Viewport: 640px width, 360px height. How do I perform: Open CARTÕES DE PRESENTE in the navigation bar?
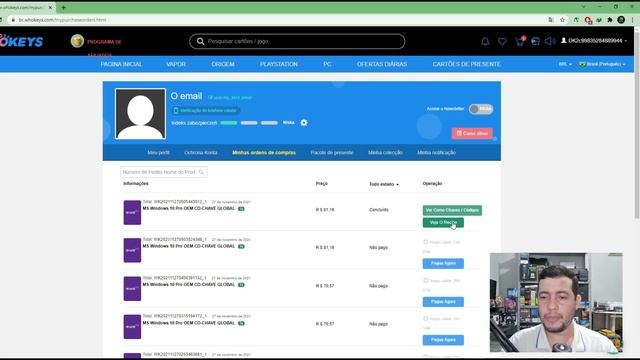click(x=466, y=64)
